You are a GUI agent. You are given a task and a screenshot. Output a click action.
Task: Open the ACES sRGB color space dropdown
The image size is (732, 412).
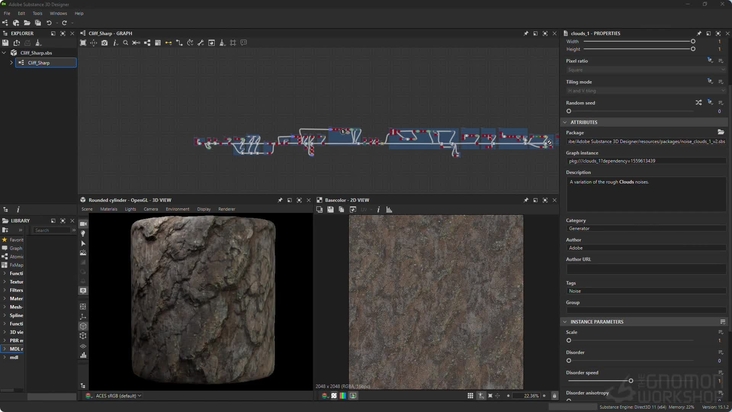coord(118,396)
